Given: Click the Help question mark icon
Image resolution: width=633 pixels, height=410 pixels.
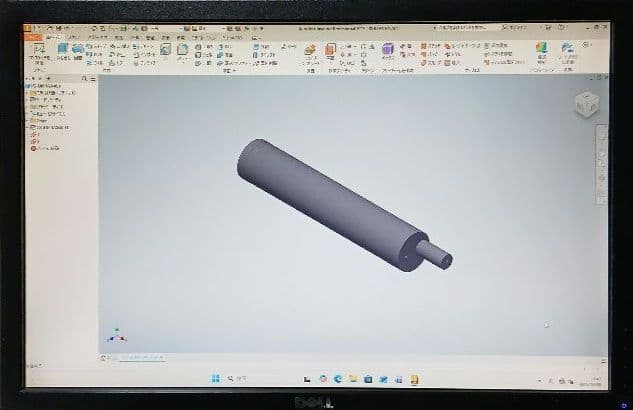Looking at the screenshot, I should point(561,27).
